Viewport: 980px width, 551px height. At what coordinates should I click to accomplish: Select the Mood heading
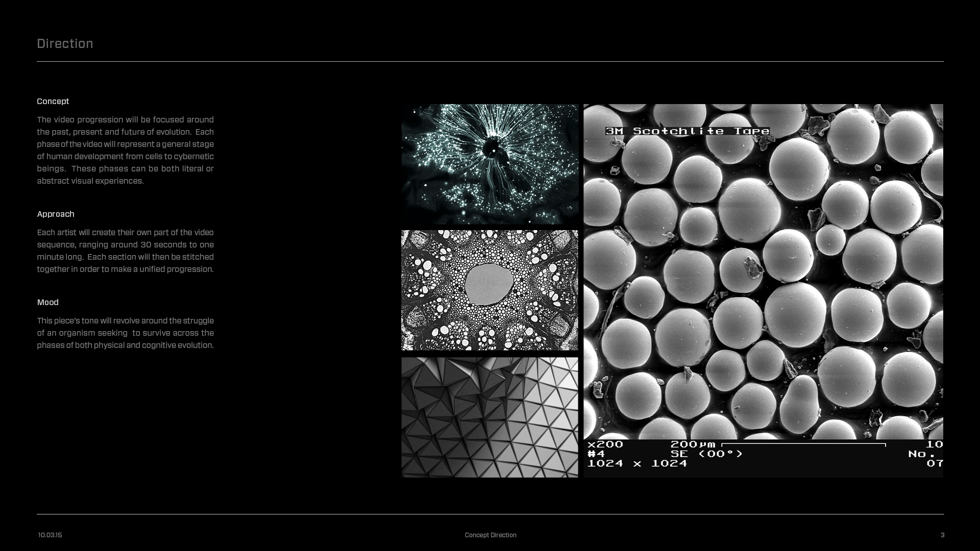(x=48, y=303)
